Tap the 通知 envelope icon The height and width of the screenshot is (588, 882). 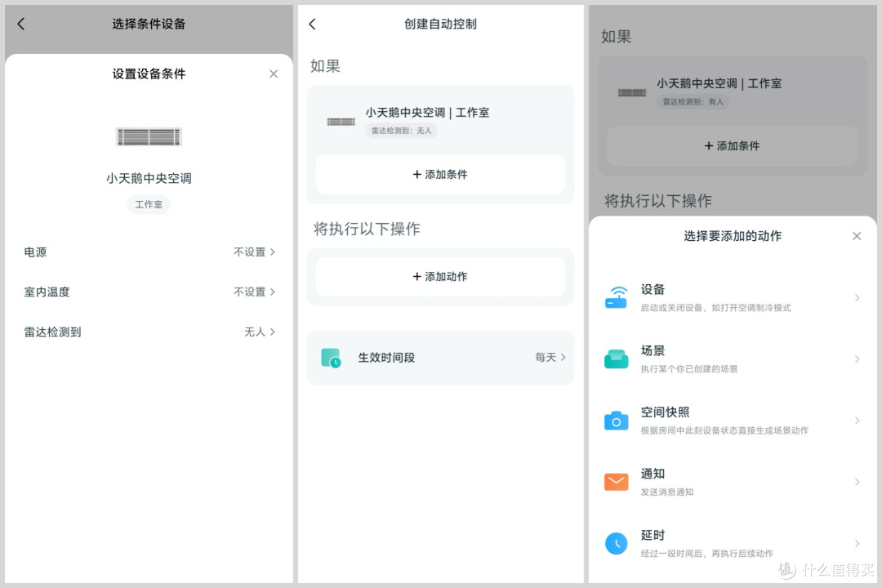616,482
